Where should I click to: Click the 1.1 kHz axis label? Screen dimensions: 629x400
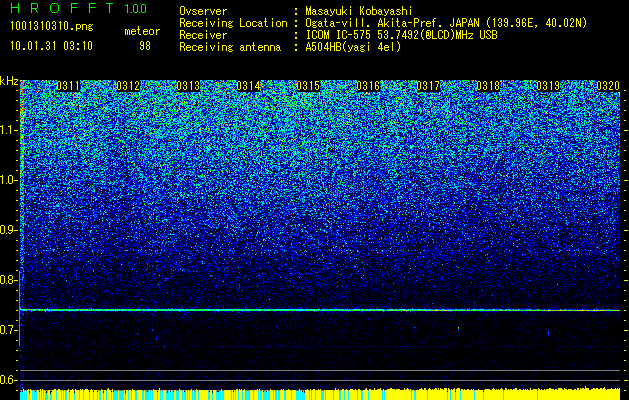(8, 130)
